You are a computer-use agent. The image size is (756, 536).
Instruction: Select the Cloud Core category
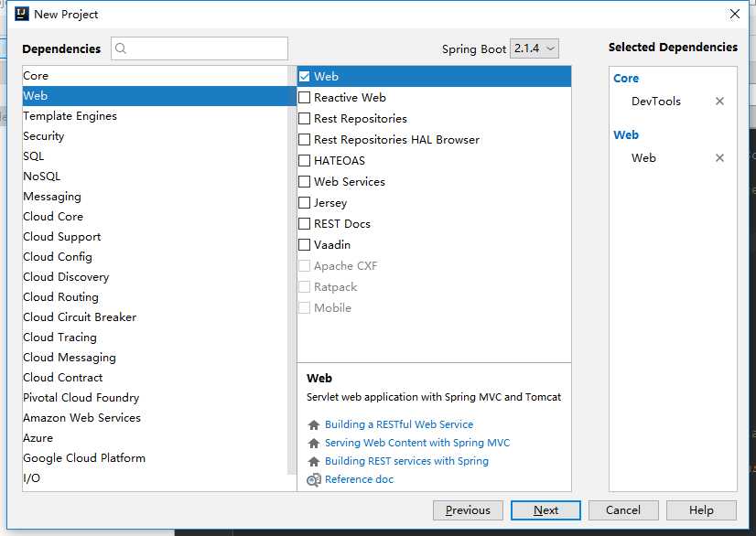(x=156, y=217)
